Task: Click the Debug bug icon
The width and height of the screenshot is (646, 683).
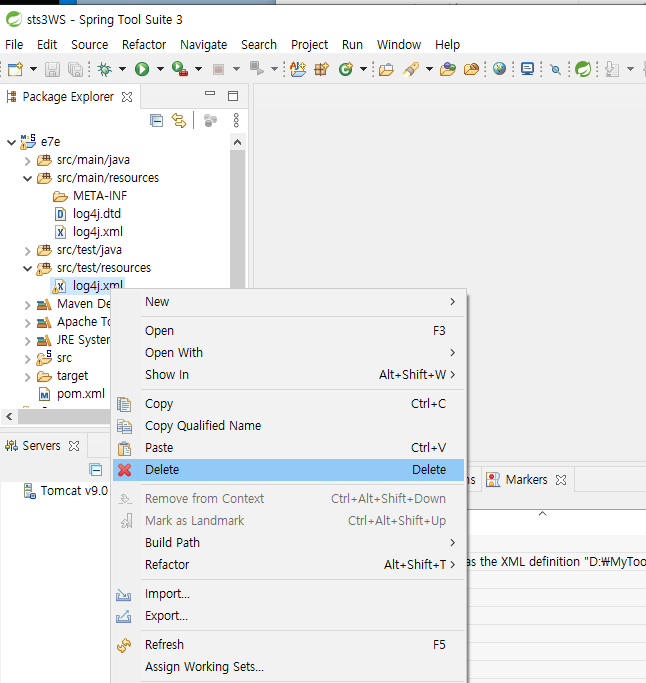Action: (x=105, y=69)
